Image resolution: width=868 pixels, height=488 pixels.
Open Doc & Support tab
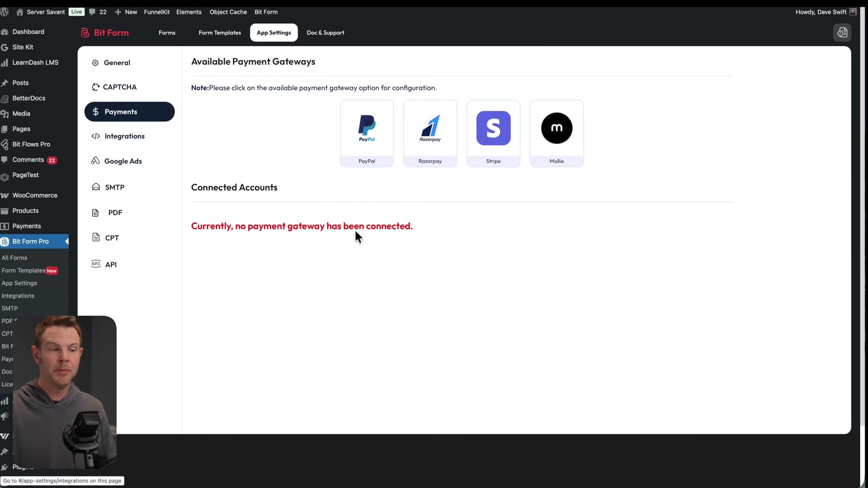[x=325, y=33]
